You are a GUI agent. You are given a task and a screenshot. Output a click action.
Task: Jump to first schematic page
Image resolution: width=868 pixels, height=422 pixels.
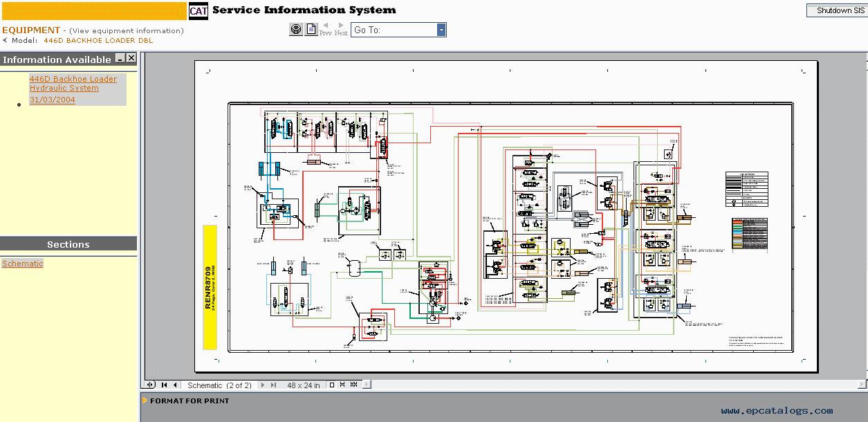pyautogui.click(x=165, y=385)
